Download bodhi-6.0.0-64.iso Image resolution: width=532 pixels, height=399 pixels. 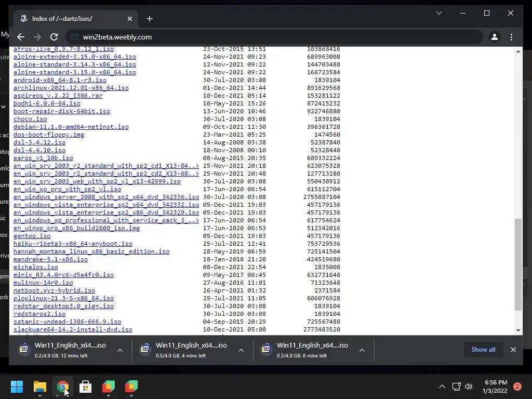click(47, 103)
